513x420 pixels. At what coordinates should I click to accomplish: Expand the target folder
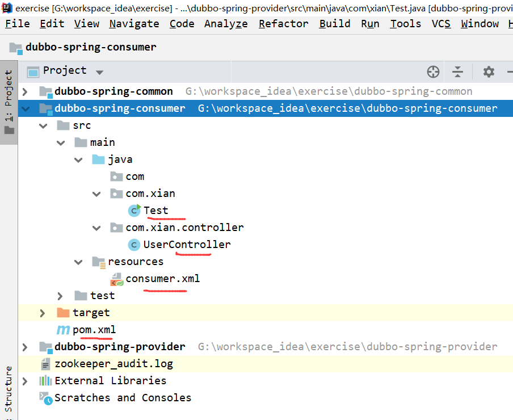point(42,313)
